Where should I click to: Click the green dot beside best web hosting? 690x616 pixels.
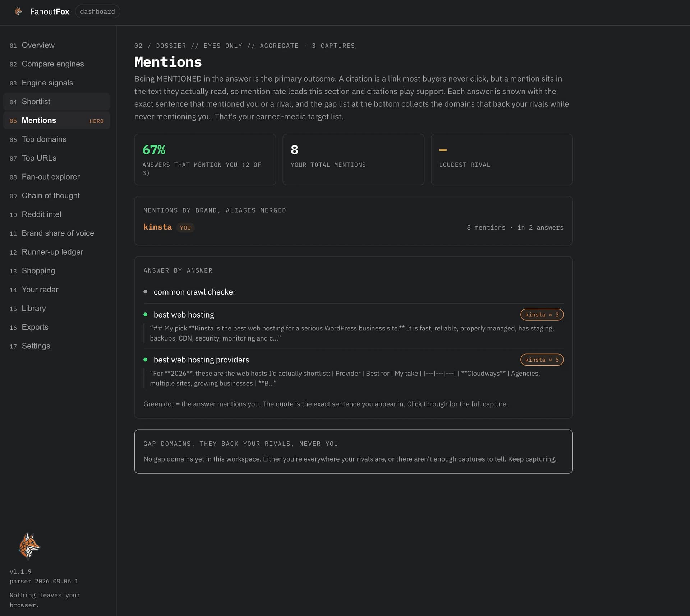[145, 315]
